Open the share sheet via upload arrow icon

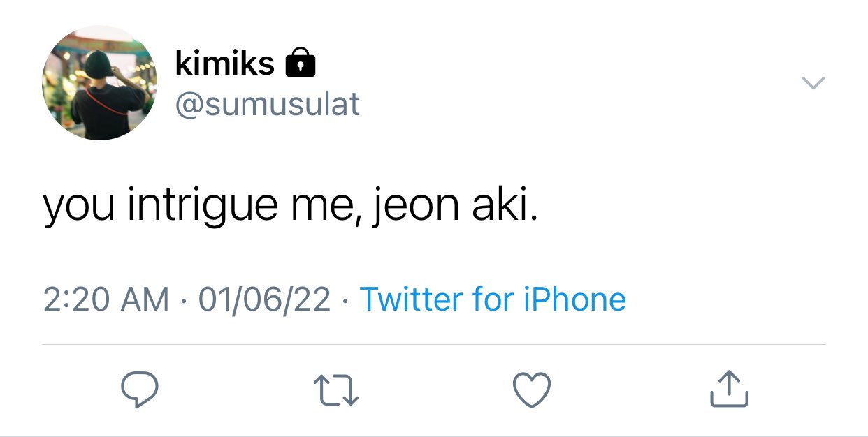[x=729, y=389]
